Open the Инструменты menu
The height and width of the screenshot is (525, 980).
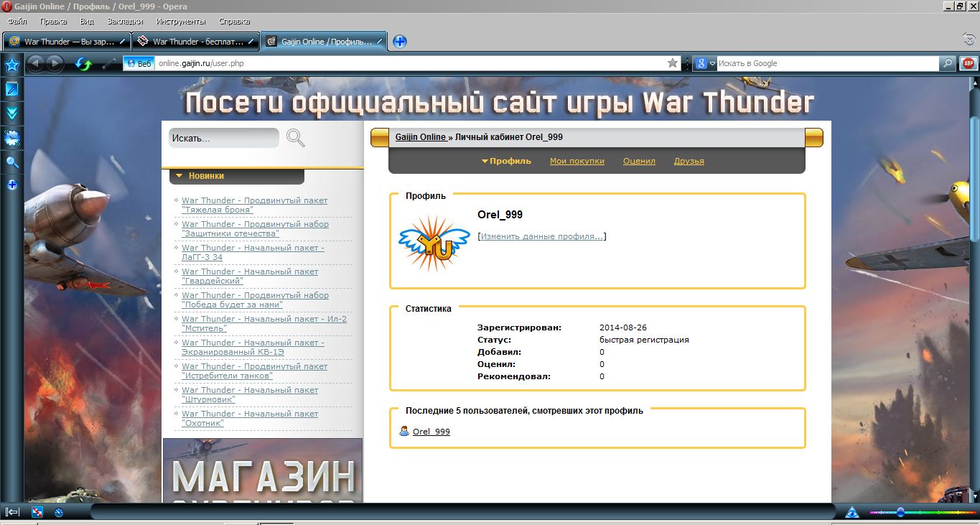181,22
